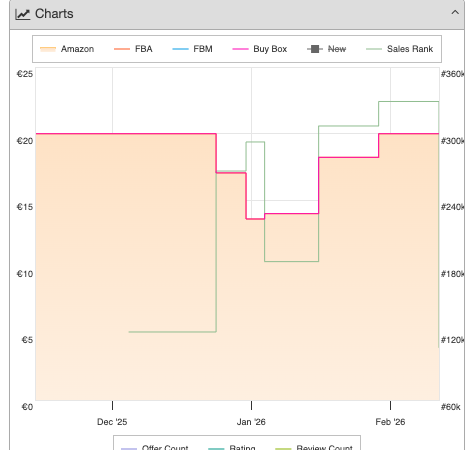Viewport: 474px width, 450px height.
Task: Click the Amazon orange legend swatch
Action: 48,49
